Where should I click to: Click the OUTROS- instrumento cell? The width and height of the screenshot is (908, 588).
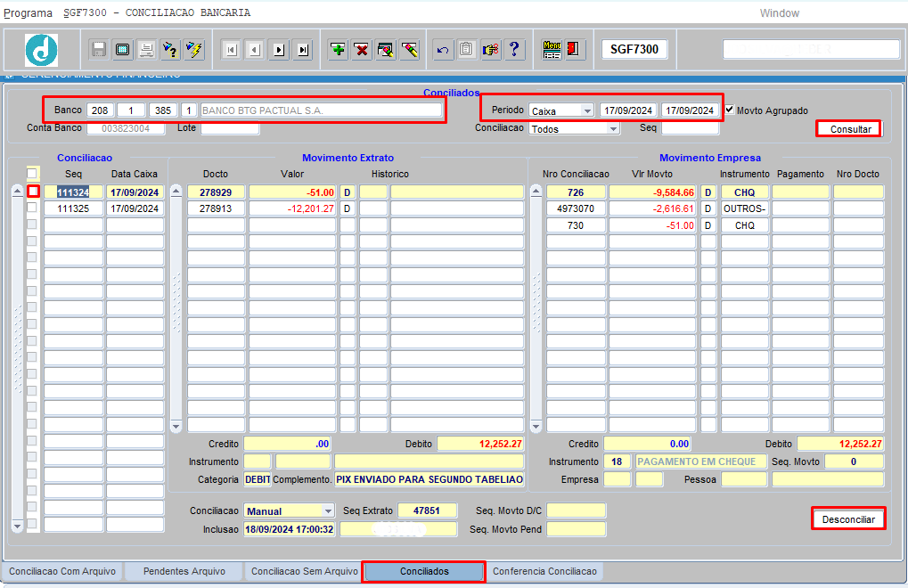(x=745, y=208)
